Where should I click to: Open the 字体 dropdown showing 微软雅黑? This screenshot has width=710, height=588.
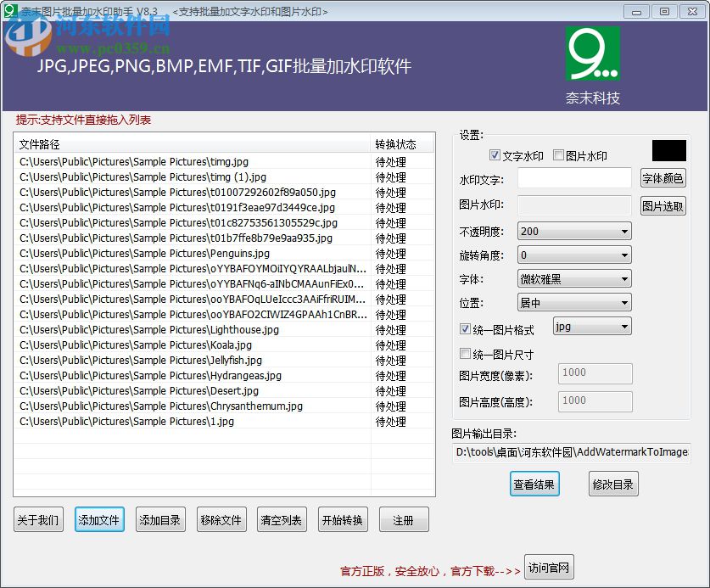(573, 278)
